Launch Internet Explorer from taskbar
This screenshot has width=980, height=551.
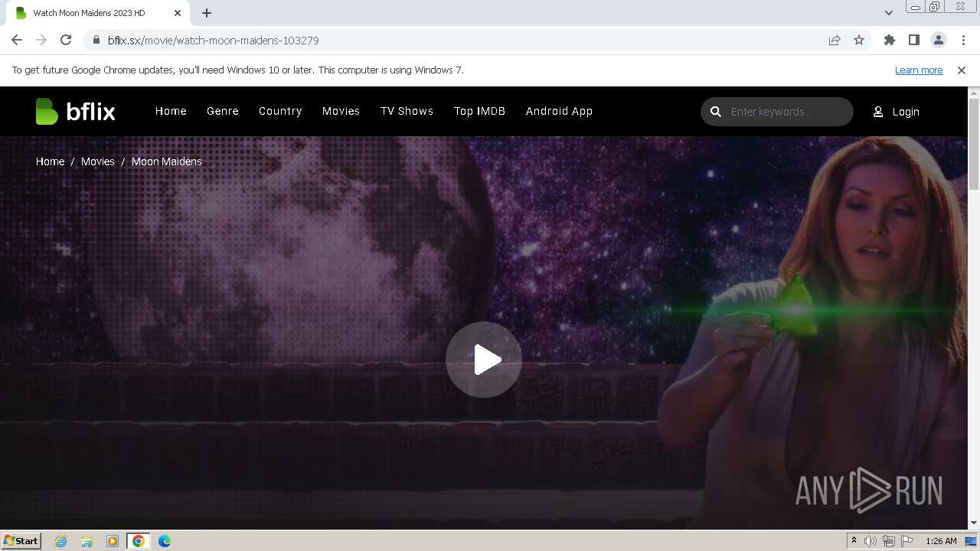pos(61,541)
